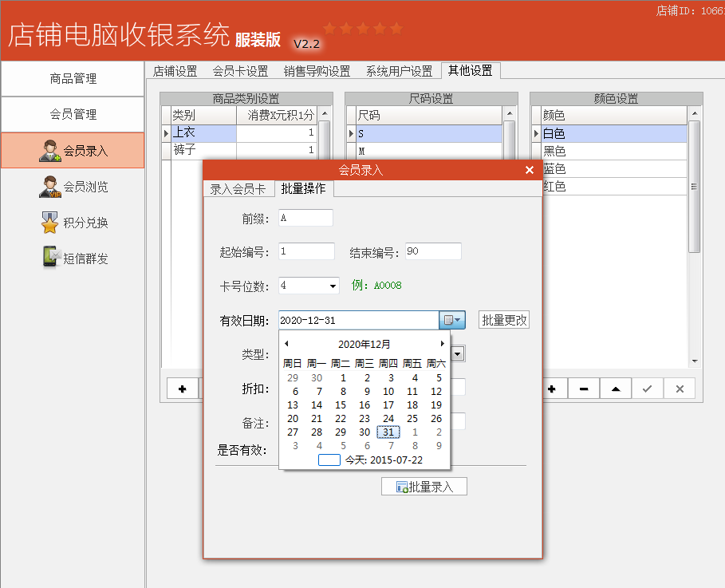Click the 有效日期 date field
Image resolution: width=725 pixels, height=588 pixels.
click(359, 320)
